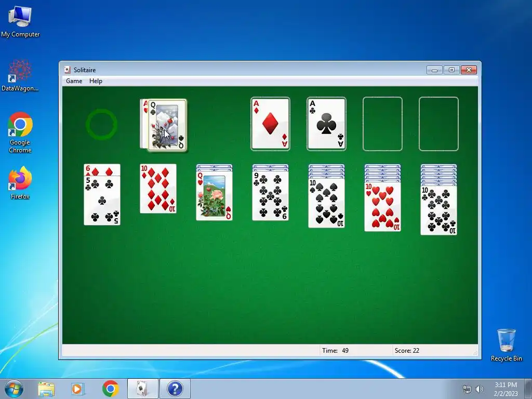Screen dimensions: 532x399
Task: Open the Windows Start menu
Action: click(x=14, y=389)
